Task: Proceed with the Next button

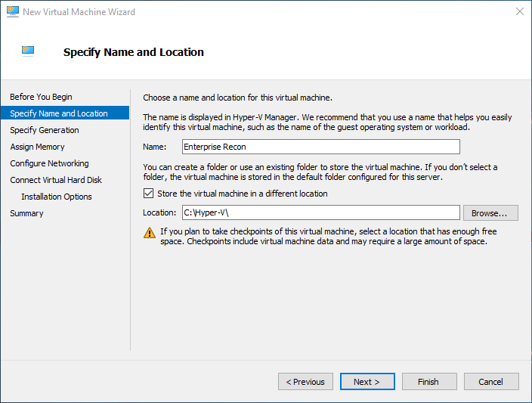Action: click(x=367, y=382)
